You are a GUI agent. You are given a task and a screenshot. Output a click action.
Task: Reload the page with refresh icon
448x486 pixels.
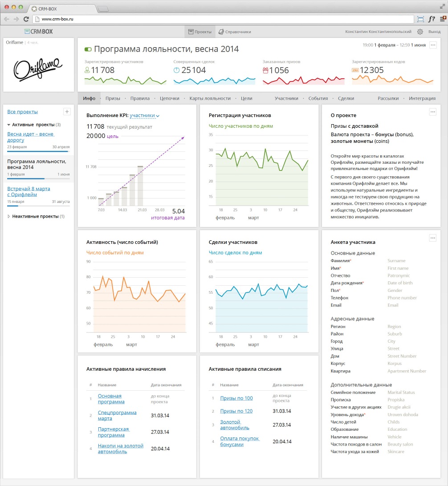pos(26,19)
